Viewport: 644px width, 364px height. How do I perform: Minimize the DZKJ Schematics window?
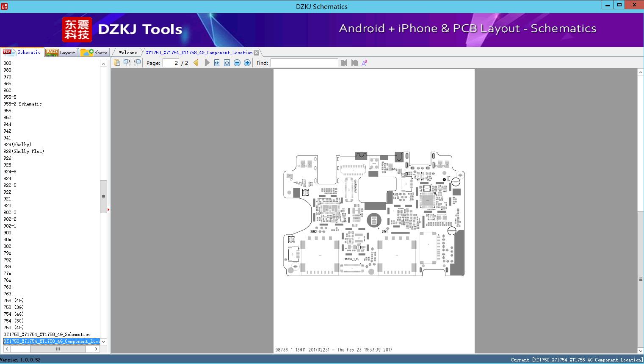point(608,5)
